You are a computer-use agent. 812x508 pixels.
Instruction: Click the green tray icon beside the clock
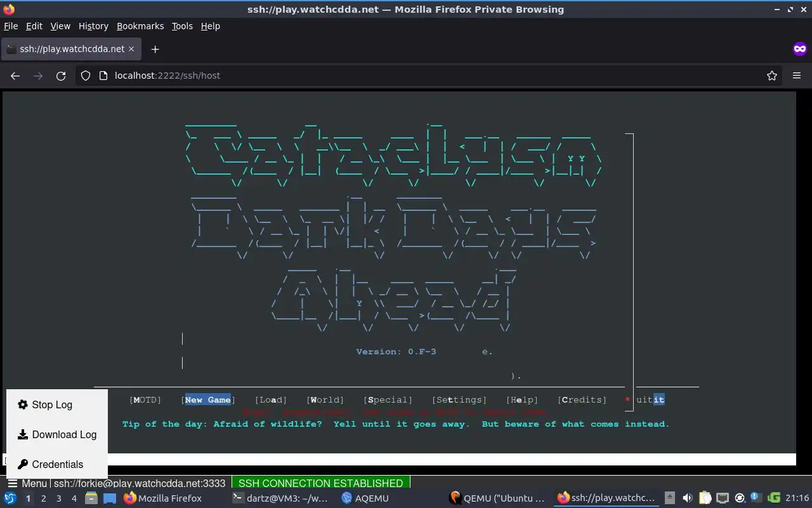[773, 498]
